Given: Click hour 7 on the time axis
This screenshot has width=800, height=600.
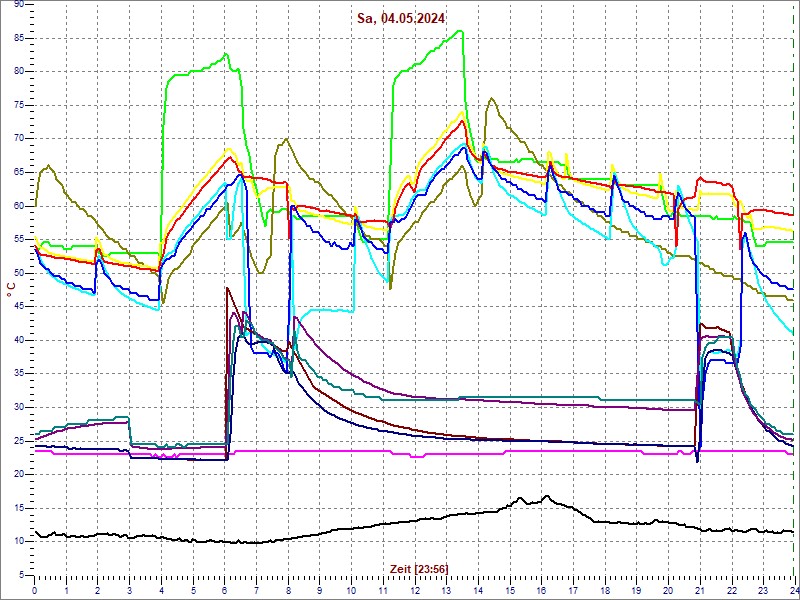Looking at the screenshot, I should pyautogui.click(x=256, y=589).
